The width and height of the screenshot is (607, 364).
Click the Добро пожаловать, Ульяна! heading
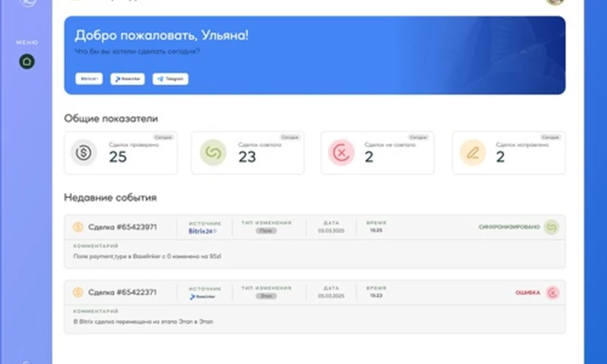pos(162,35)
